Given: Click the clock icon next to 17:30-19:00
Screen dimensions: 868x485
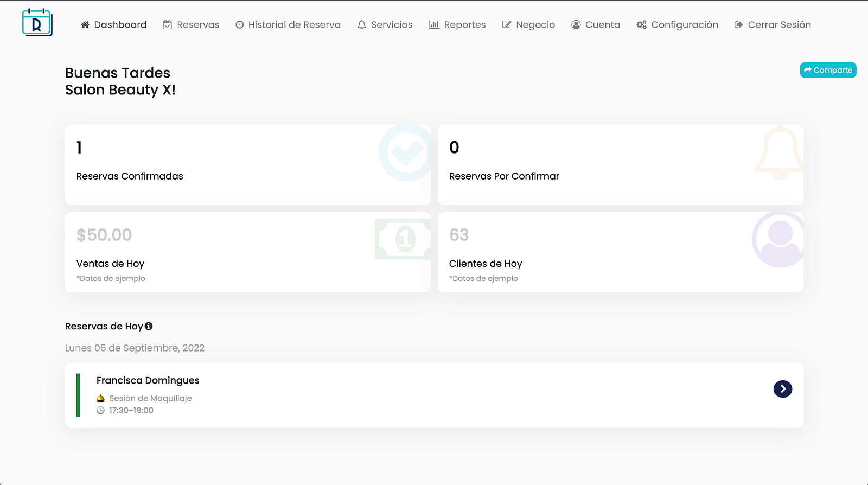Looking at the screenshot, I should click(x=100, y=410).
